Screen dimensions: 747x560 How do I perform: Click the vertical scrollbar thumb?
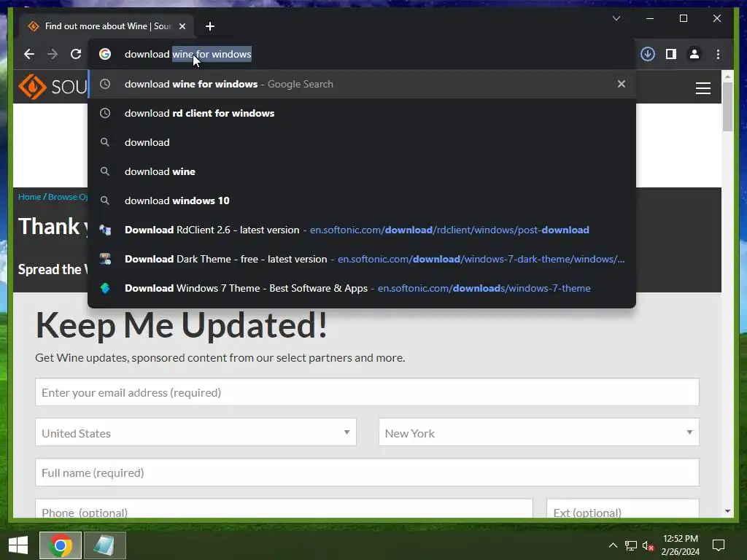coord(727,106)
